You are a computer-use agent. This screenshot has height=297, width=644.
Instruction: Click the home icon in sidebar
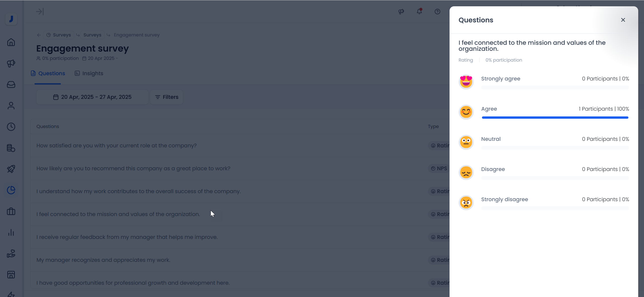(x=11, y=42)
